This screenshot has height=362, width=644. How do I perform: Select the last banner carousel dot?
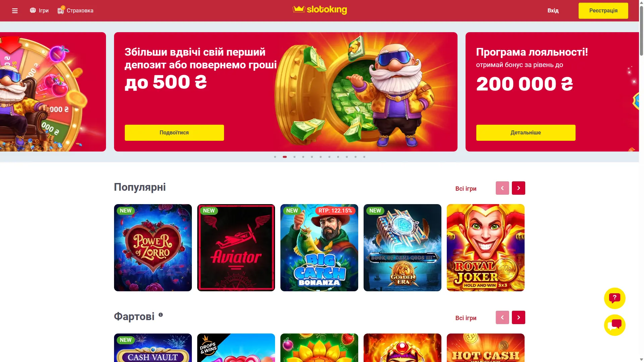(364, 157)
